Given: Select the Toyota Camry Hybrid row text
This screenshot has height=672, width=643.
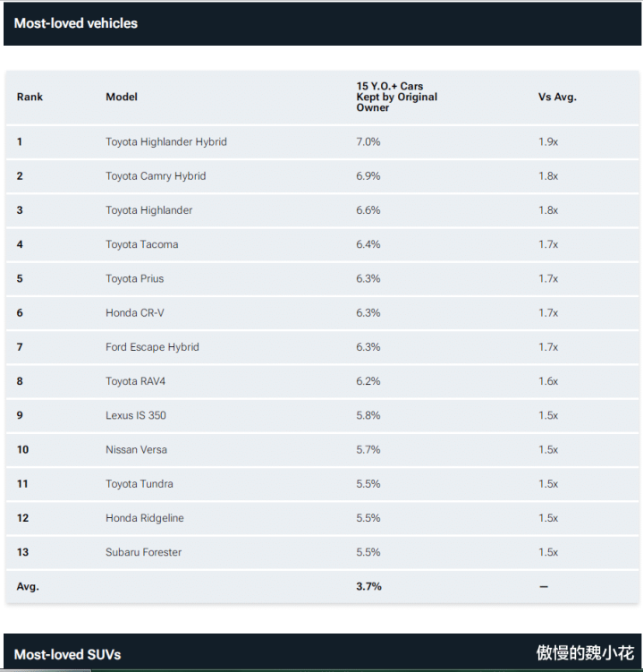Looking at the screenshot, I should click(x=156, y=176).
